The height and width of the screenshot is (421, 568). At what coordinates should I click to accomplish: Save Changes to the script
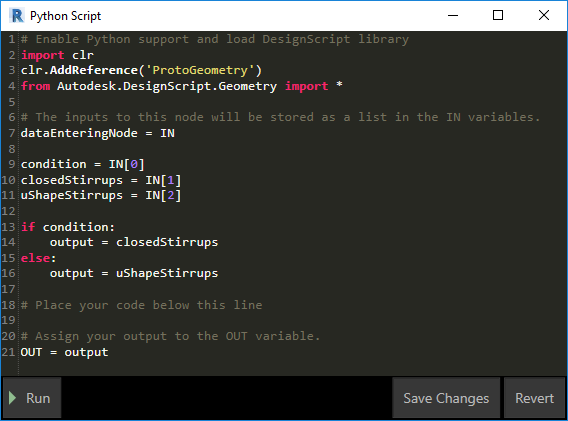(446, 398)
